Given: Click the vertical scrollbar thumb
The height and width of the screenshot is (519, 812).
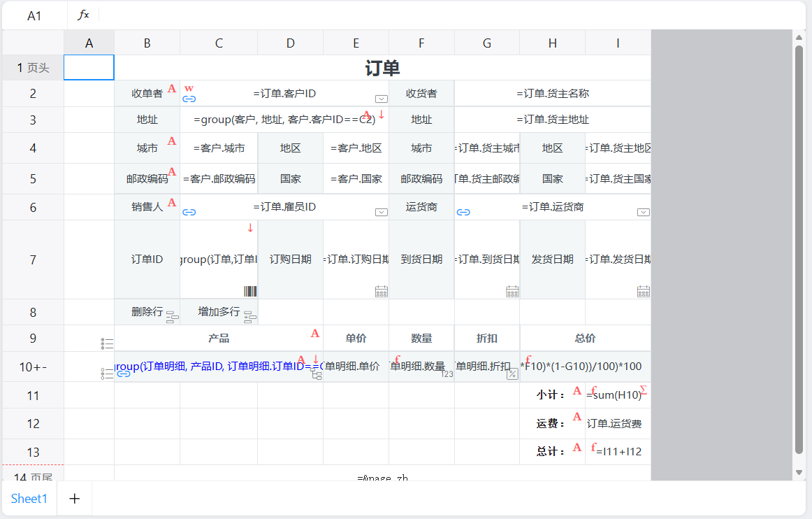Looking at the screenshot, I should pos(799,250).
